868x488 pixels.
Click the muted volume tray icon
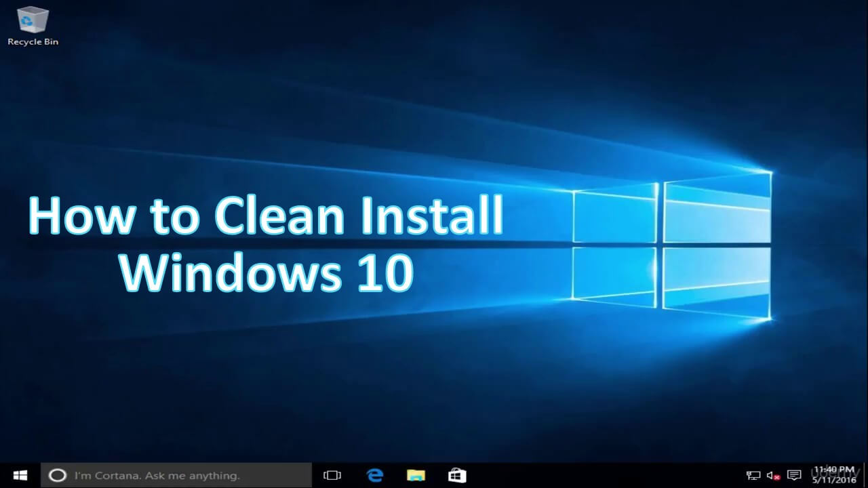774,476
